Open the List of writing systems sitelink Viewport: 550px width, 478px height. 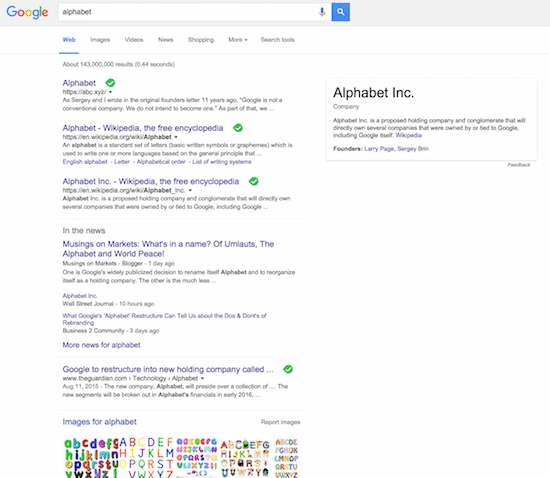pyautogui.click(x=222, y=162)
